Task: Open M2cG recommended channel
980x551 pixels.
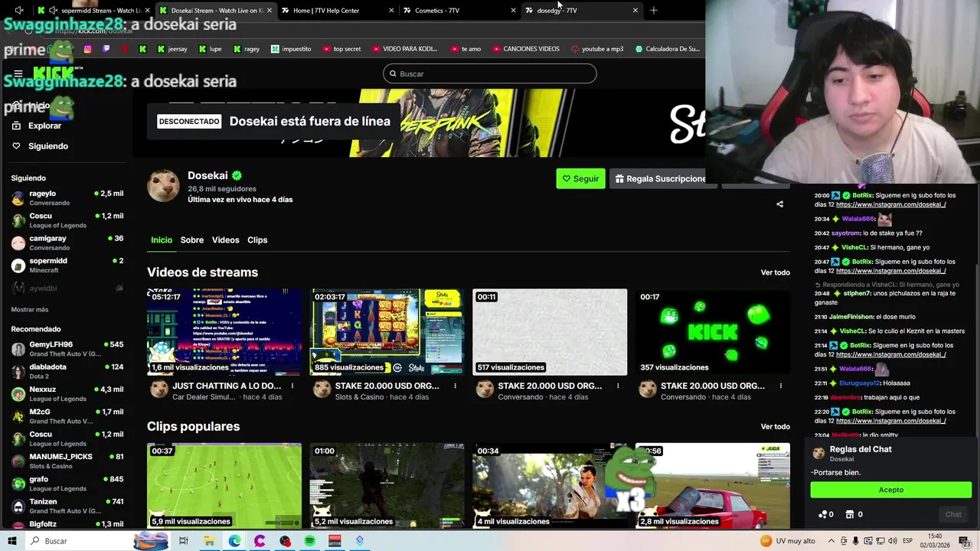Action: click(x=67, y=416)
